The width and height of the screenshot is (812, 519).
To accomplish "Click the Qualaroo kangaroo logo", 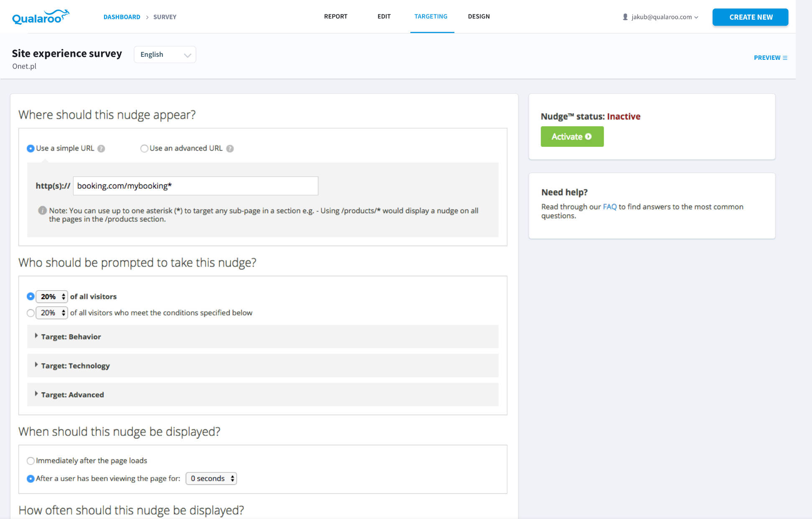I will [41, 17].
